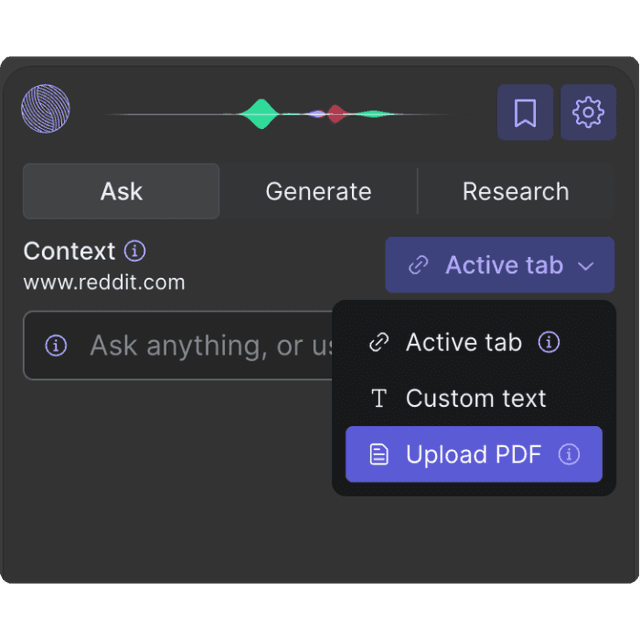Switch to the Generate tab
The height and width of the screenshot is (640, 640).
click(318, 191)
